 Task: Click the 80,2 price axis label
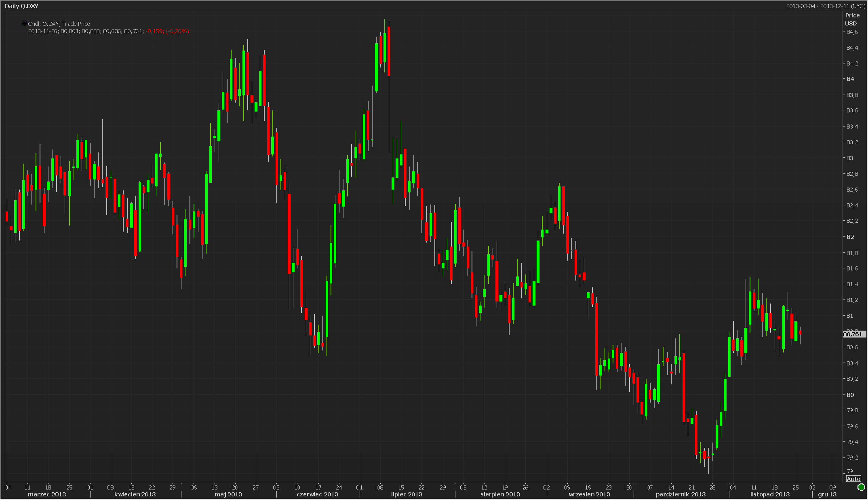pos(852,379)
